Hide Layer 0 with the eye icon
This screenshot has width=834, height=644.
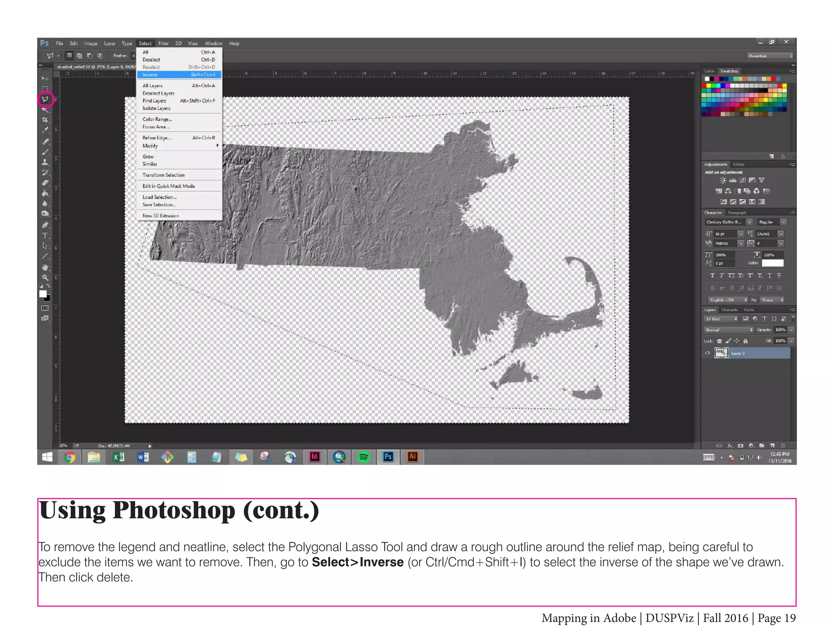click(707, 353)
